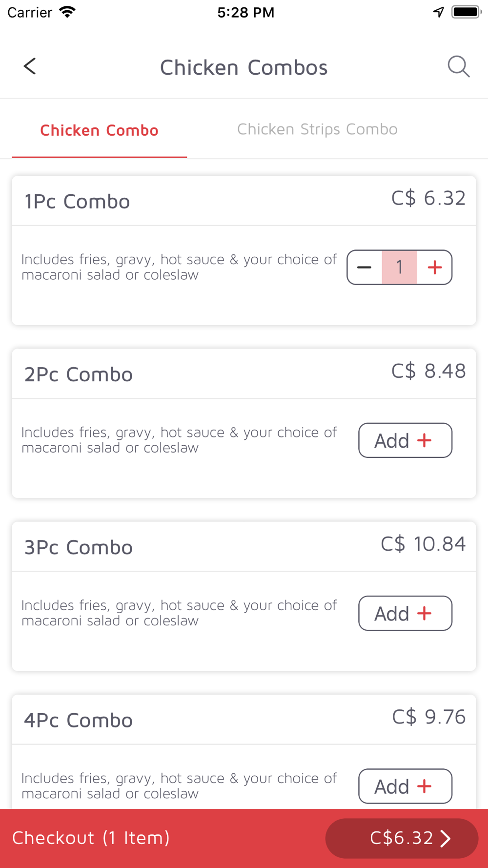Tap the Checkout (1 Item) label
This screenshot has height=868, width=488.
point(91,838)
